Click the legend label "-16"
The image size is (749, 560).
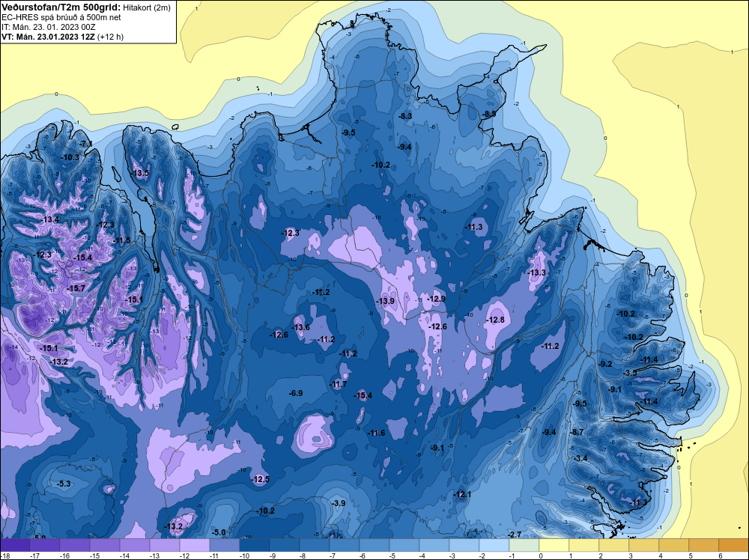[64, 556]
